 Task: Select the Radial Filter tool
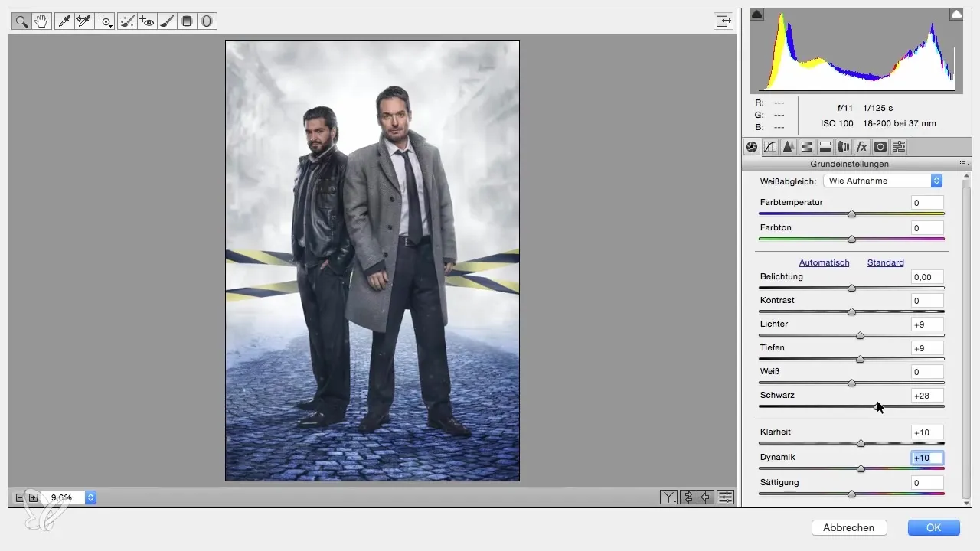[207, 21]
